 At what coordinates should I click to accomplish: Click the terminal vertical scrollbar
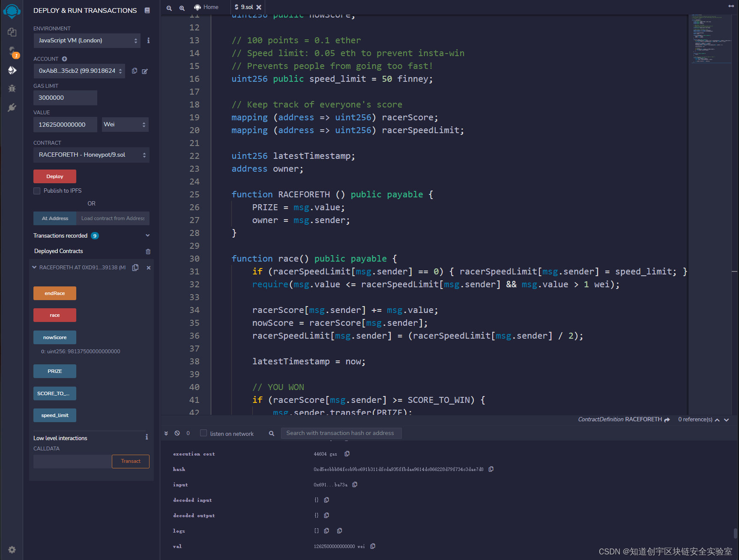pos(736,533)
